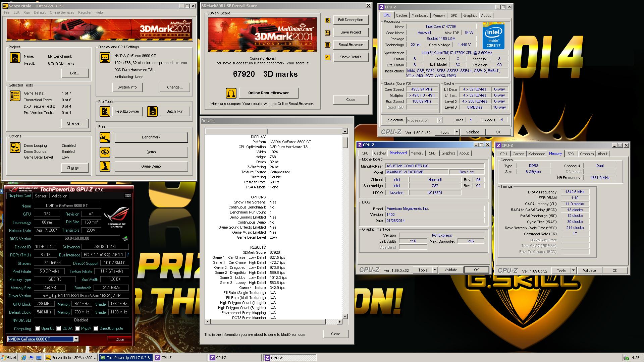Image resolution: width=644 pixels, height=362 pixels.
Task: Click the Batch Run button
Action: point(175,111)
